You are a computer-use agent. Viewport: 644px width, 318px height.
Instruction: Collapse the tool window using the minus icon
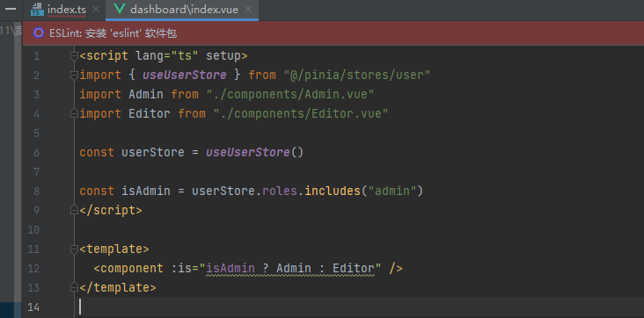pyautogui.click(x=11, y=8)
